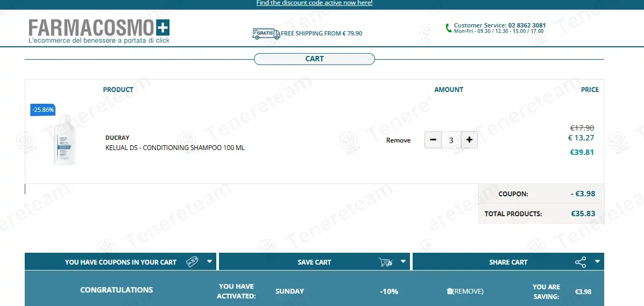Viewport: 644px width, 306px height.
Task: Click the Free Shipping From € 79.90 text
Action: pyautogui.click(x=322, y=34)
